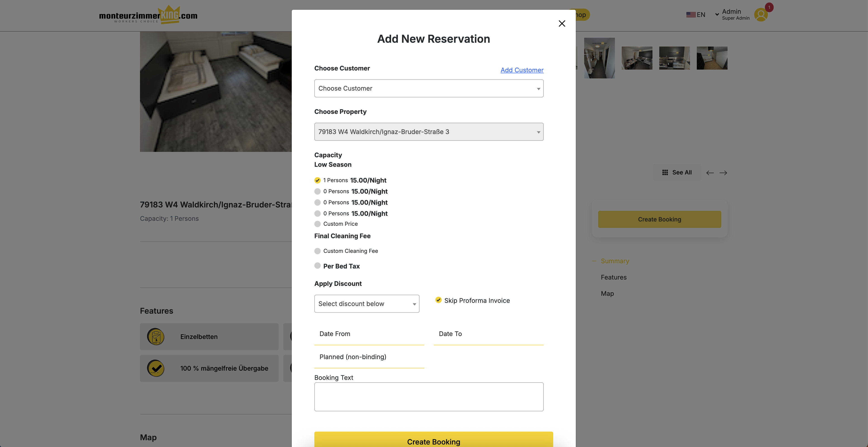Close the Add New Reservation dialog
The image size is (868, 447).
(x=562, y=24)
